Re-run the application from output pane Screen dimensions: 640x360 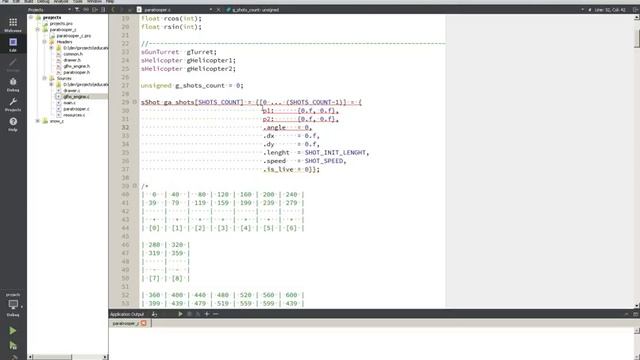[180, 314]
